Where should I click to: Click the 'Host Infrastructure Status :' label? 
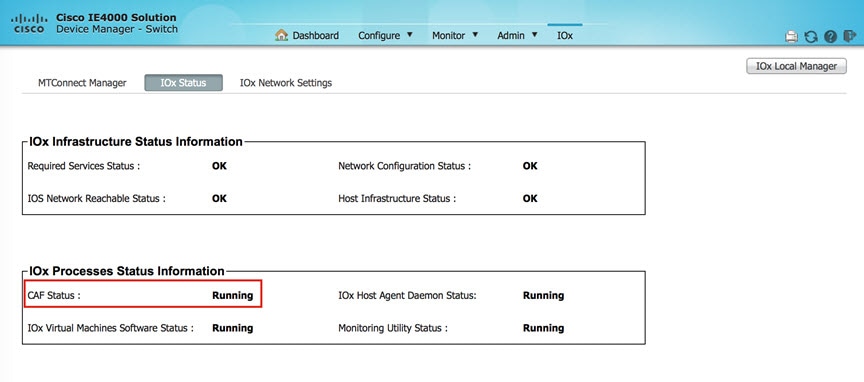(x=397, y=198)
